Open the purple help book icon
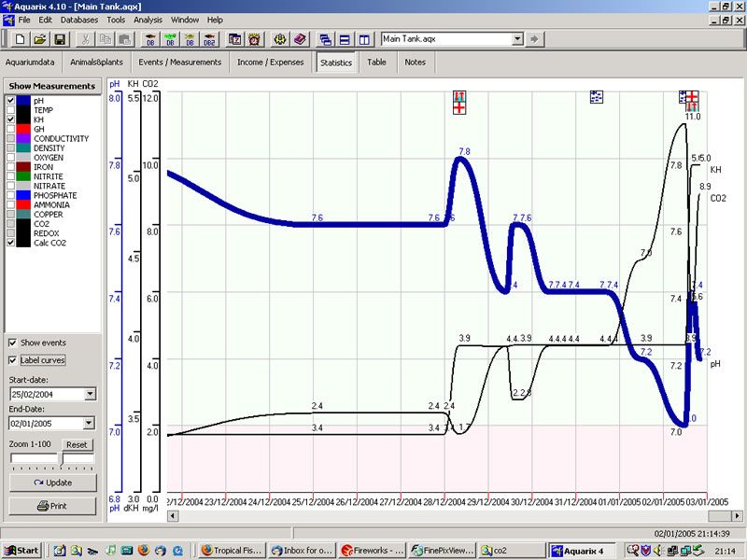 (300, 39)
